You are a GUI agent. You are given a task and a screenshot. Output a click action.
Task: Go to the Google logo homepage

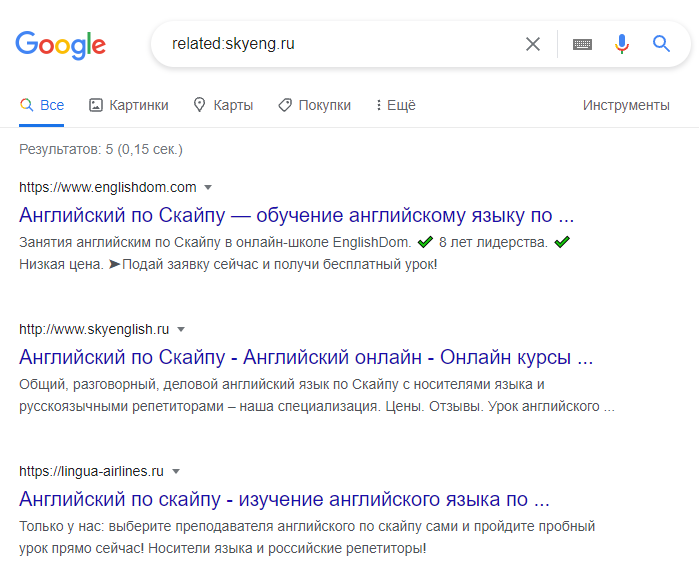[x=61, y=45]
